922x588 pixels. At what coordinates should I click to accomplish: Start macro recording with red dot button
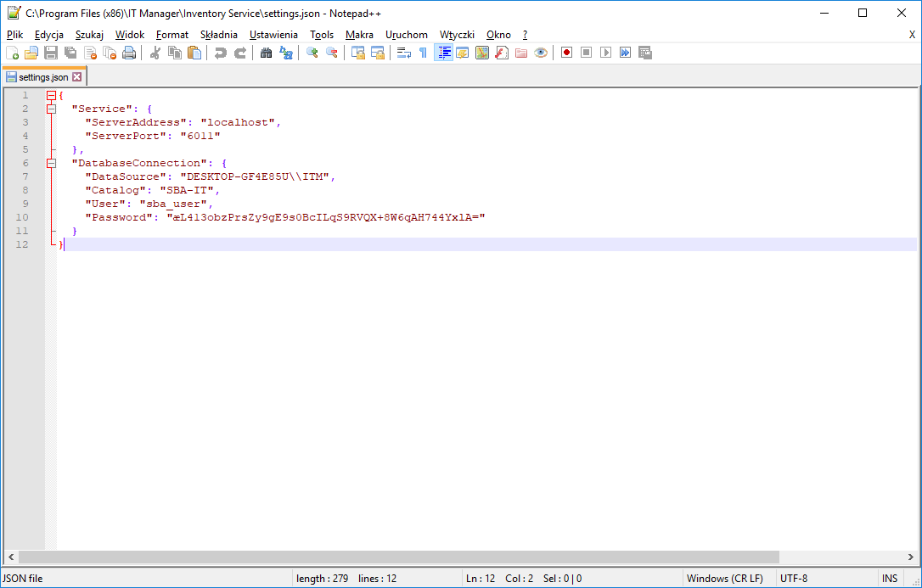click(x=566, y=53)
